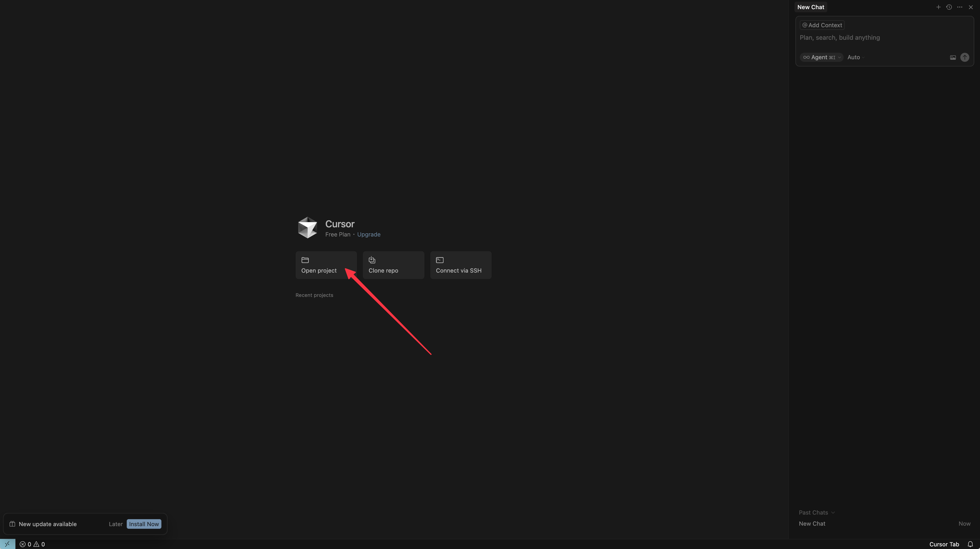
Task: Open the chat panel more options menu
Action: [x=960, y=7]
